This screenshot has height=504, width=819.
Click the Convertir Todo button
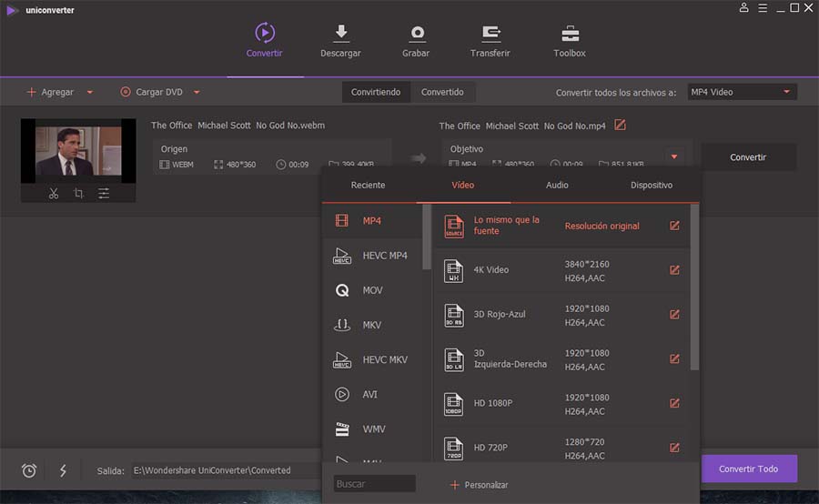click(x=749, y=469)
